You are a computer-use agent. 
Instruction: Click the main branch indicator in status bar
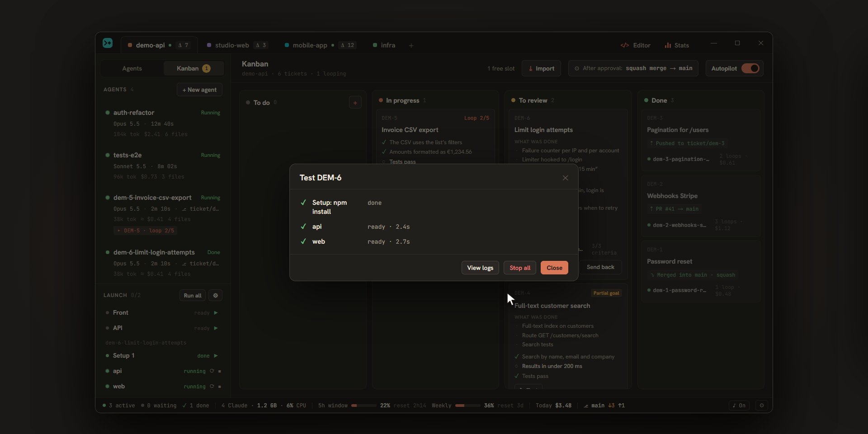point(604,406)
